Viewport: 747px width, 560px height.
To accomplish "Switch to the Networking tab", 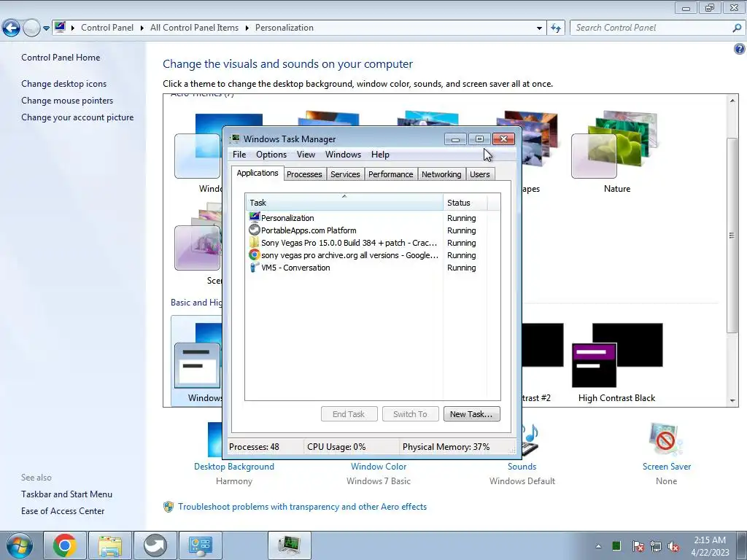I will (441, 174).
